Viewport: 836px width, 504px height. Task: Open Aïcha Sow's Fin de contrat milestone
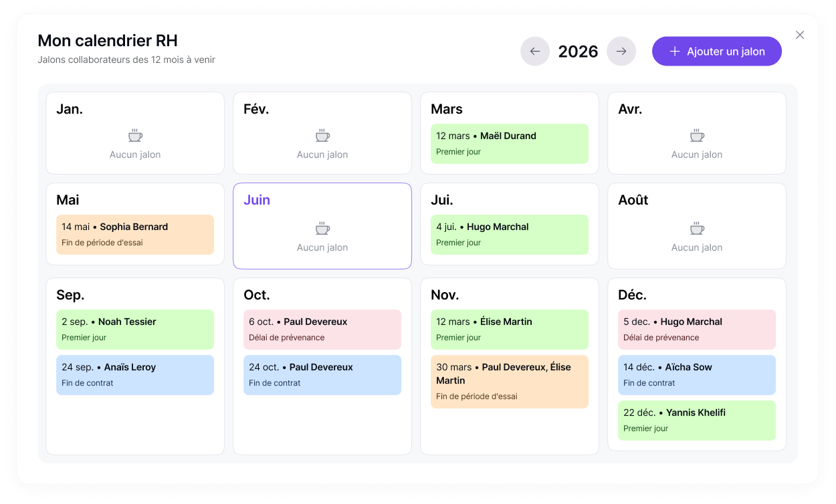point(697,375)
